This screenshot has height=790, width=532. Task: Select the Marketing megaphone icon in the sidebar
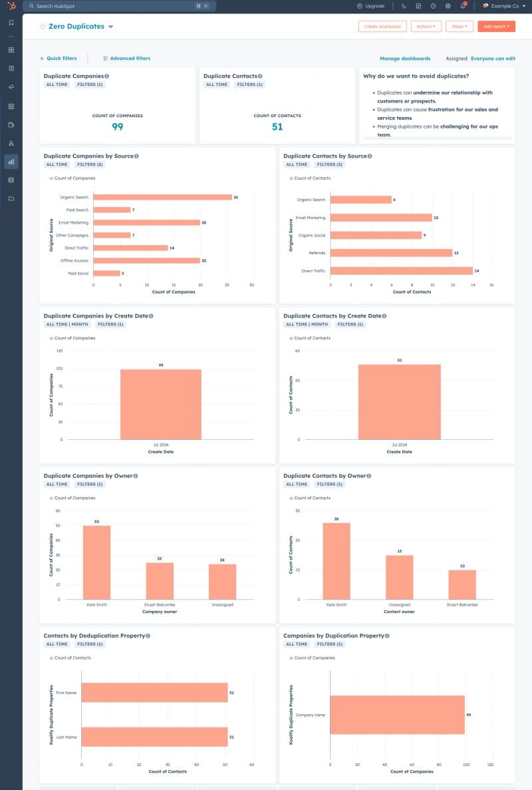10,87
